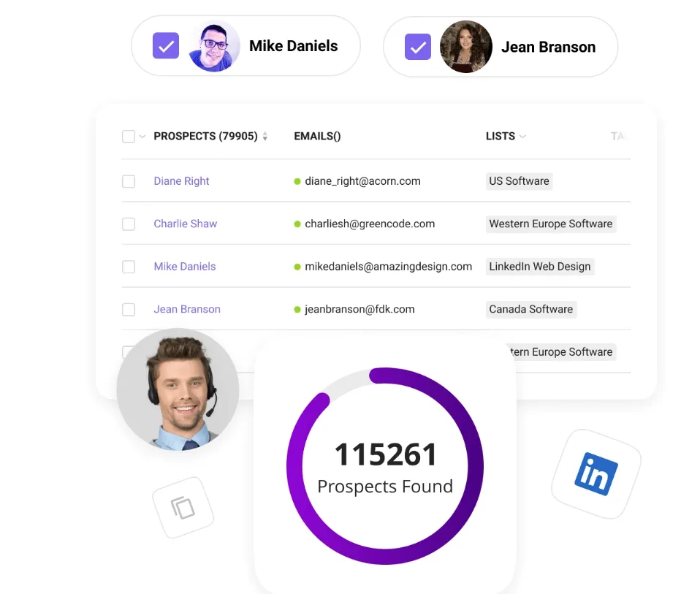700x594 pixels.
Task: Click the 115261 prospects count
Action: (385, 454)
